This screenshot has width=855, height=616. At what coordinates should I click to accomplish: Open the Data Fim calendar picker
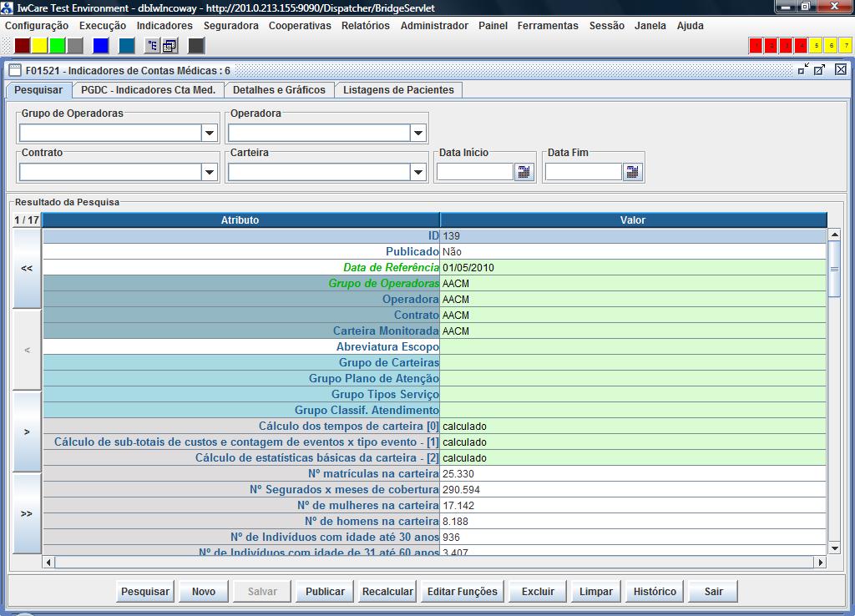(x=632, y=172)
